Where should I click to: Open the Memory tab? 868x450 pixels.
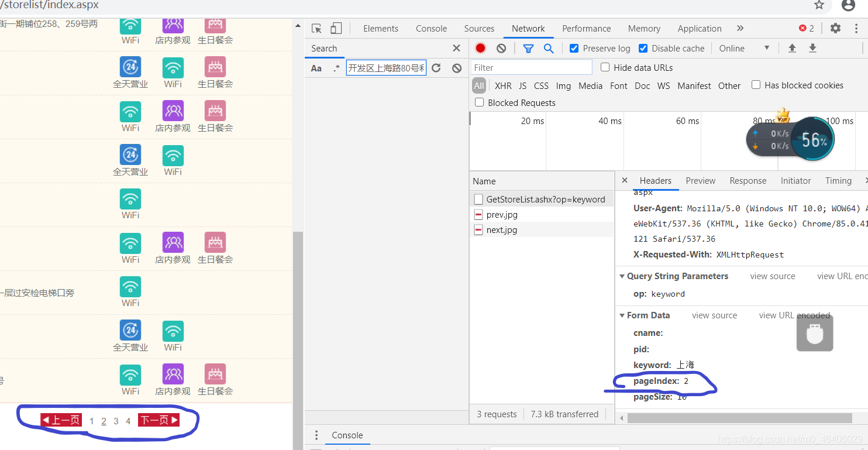pyautogui.click(x=644, y=28)
